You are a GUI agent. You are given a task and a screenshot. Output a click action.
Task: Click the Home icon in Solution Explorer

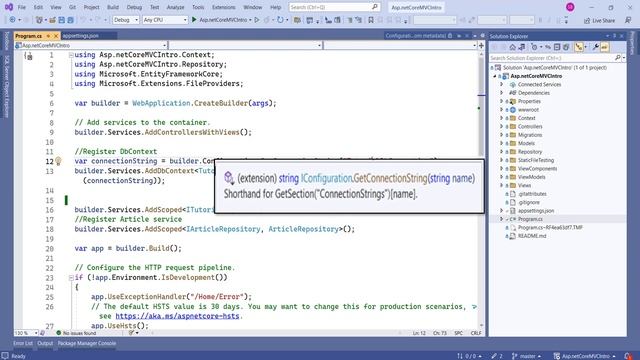click(513, 47)
